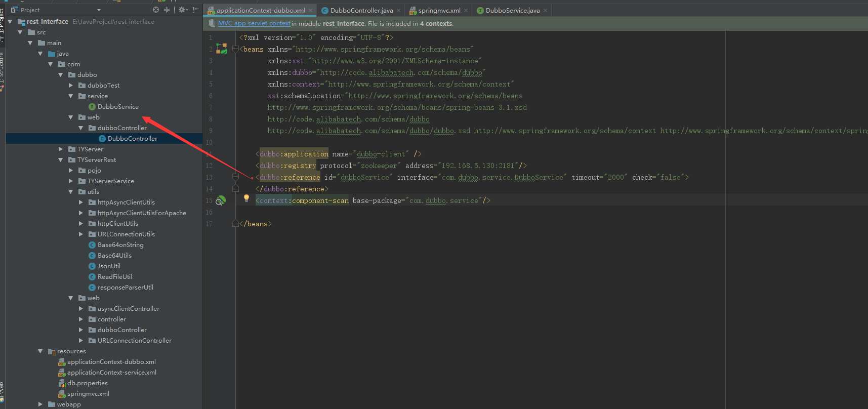Click the dubbo-client application name value
Viewport: 868px width, 409px height.
coord(381,154)
